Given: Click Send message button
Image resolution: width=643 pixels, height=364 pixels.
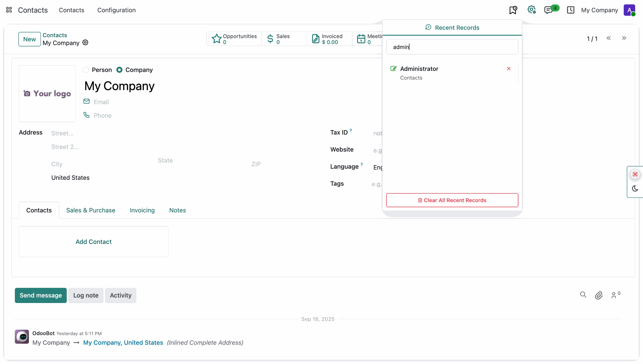Looking at the screenshot, I should 41,295.
